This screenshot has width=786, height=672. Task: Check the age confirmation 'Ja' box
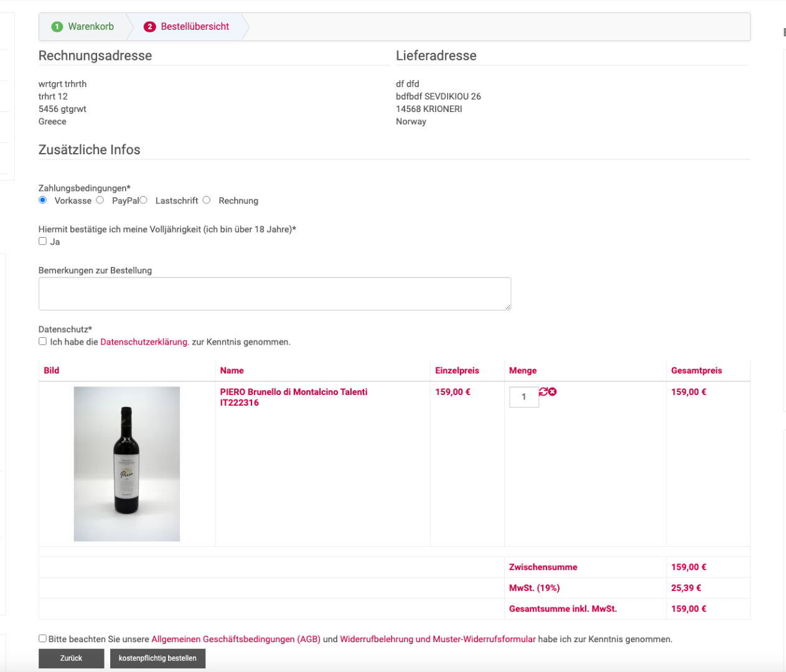click(x=43, y=241)
